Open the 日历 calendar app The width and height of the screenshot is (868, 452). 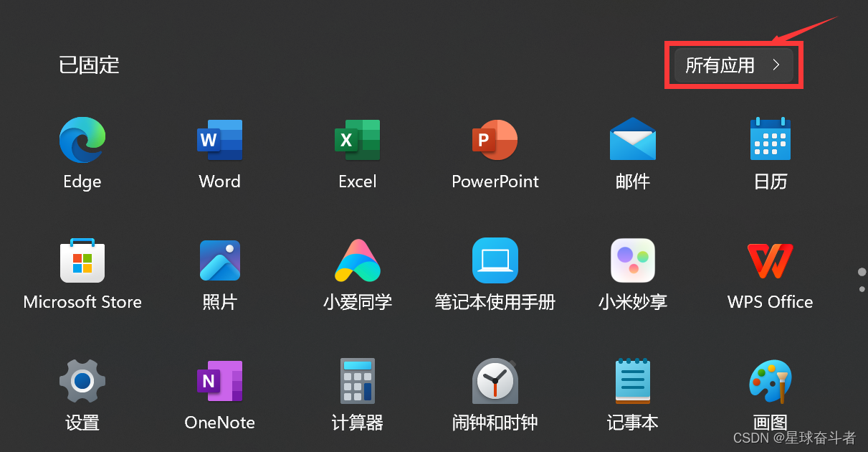coord(771,139)
